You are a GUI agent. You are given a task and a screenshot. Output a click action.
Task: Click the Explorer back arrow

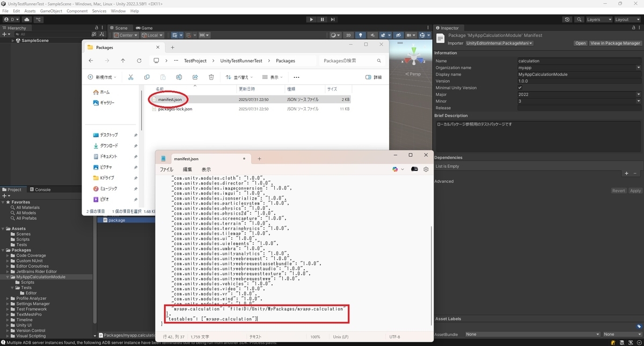[x=91, y=61]
